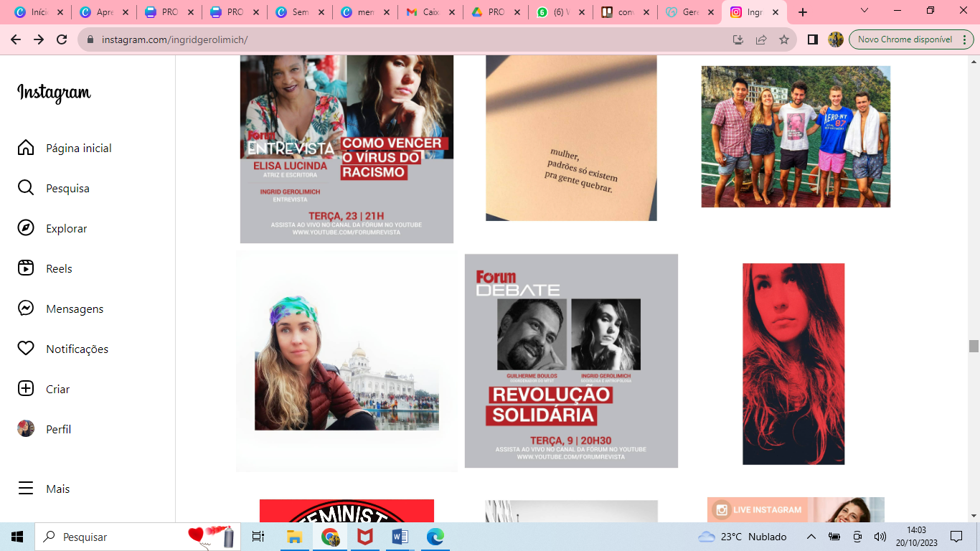Click the Pesquisa magnifier icon in sidebar
Image resolution: width=980 pixels, height=551 pixels.
click(x=26, y=188)
